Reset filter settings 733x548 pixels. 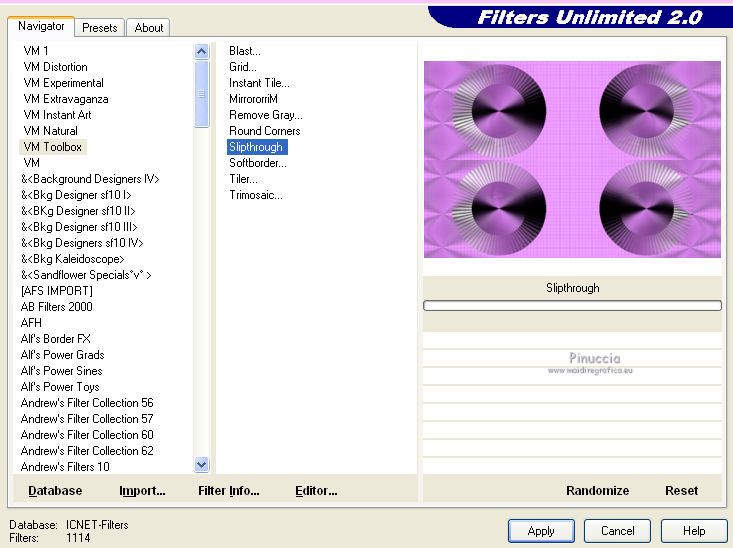click(x=682, y=490)
